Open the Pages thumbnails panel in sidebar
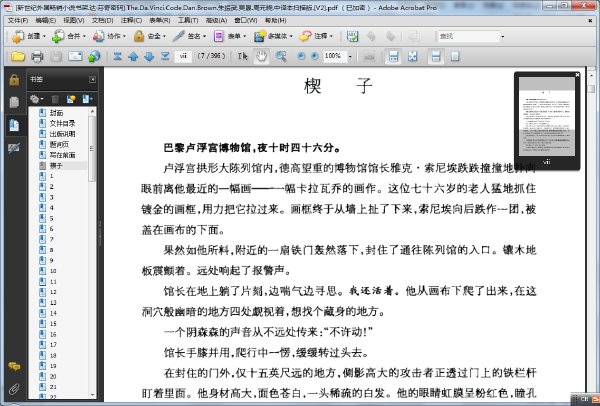 coord(14,102)
